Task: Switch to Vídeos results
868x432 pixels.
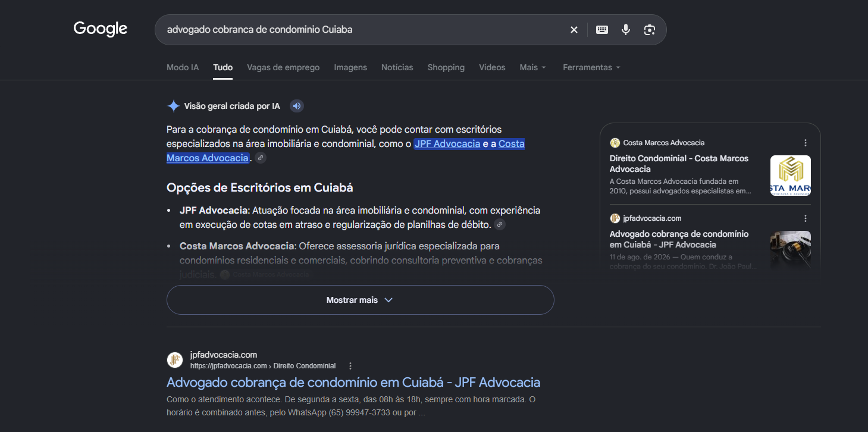Action: point(492,67)
